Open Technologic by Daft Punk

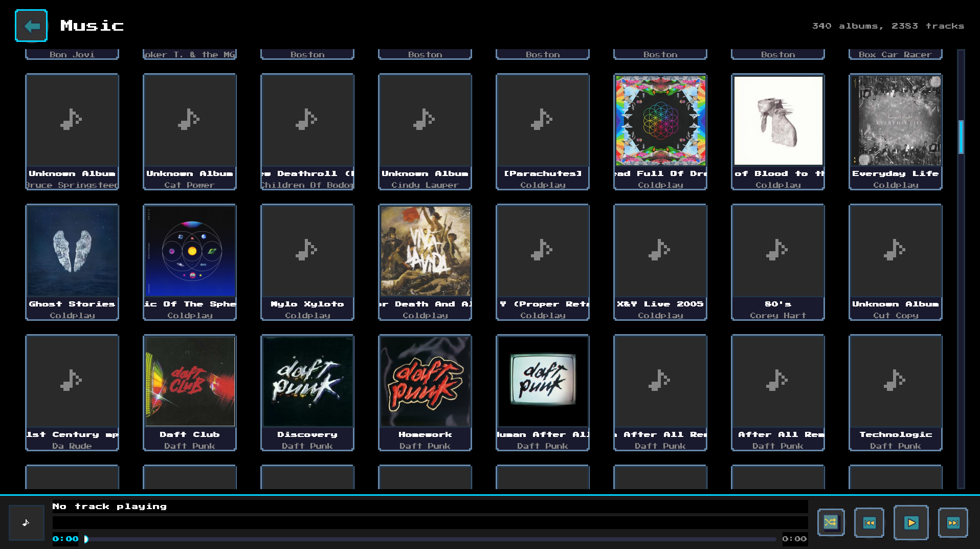coord(895,381)
